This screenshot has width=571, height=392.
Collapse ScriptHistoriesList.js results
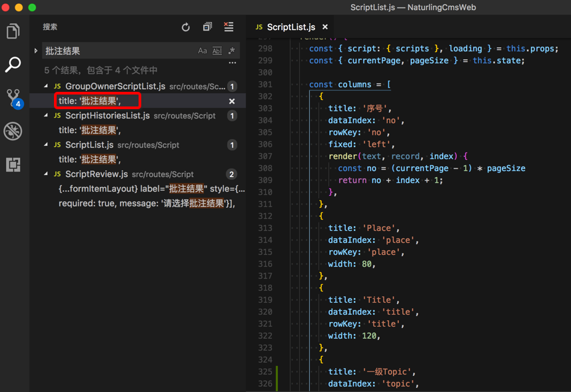(46, 116)
